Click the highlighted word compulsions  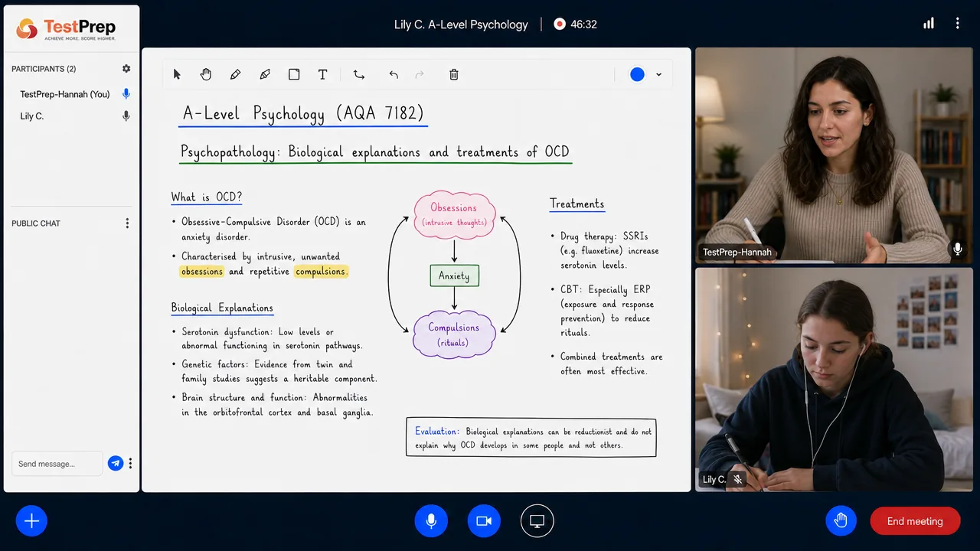click(x=321, y=272)
